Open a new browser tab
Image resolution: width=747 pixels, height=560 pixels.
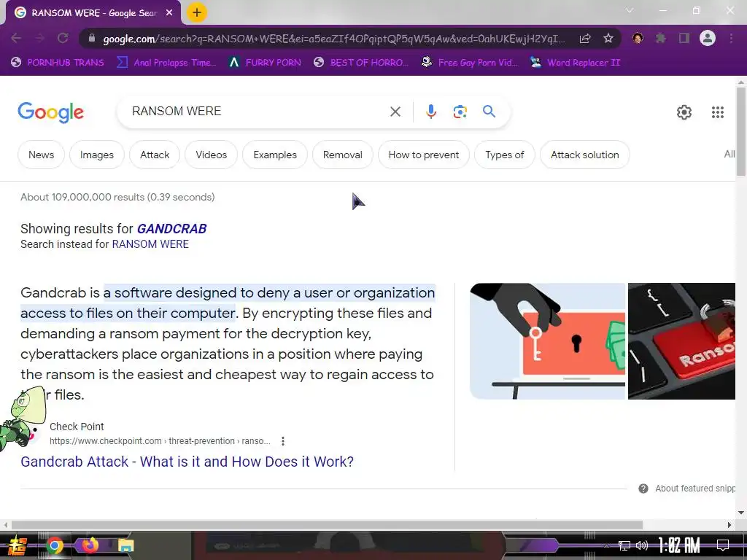point(197,13)
